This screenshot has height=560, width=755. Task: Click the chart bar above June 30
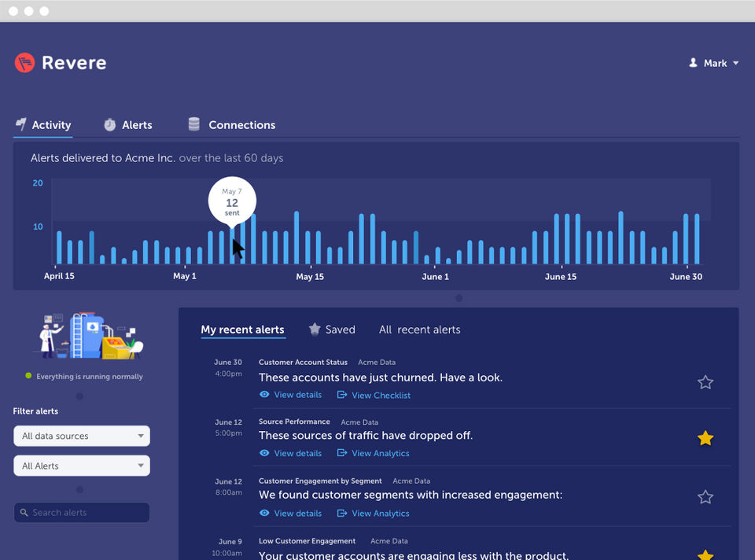[686, 239]
